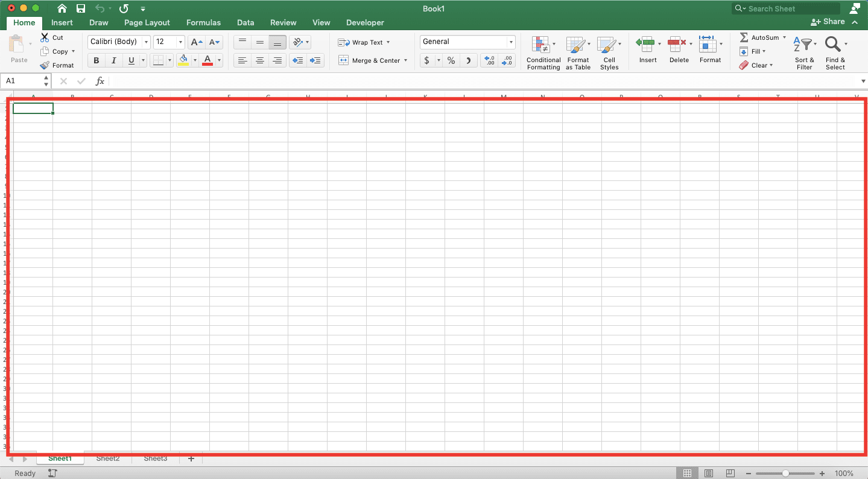The height and width of the screenshot is (479, 868).
Task: Toggle underline formatting
Action: (131, 60)
